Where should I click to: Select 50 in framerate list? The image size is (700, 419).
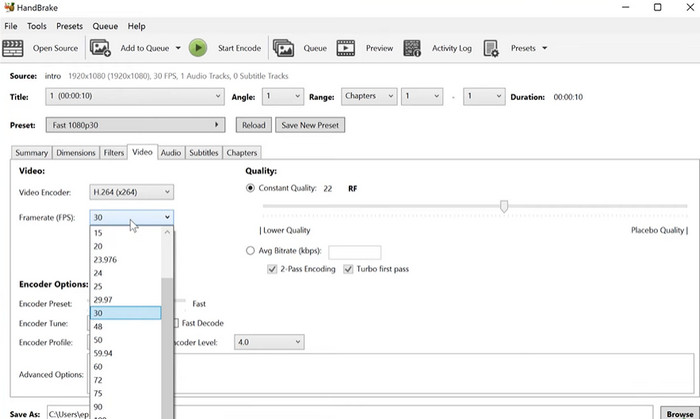(x=125, y=340)
